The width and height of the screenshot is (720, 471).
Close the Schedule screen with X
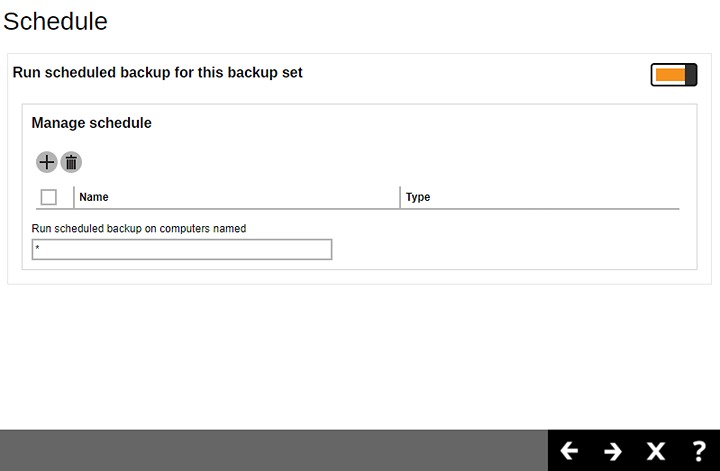click(x=656, y=451)
